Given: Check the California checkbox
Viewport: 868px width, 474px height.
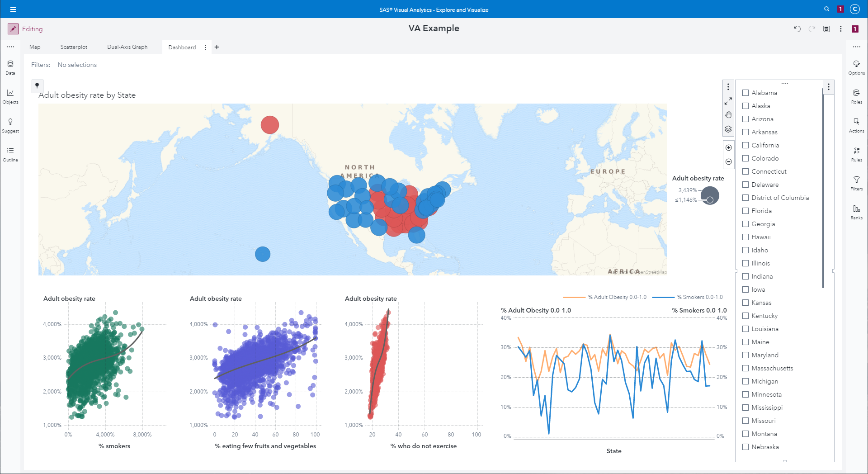Looking at the screenshot, I should tap(745, 145).
